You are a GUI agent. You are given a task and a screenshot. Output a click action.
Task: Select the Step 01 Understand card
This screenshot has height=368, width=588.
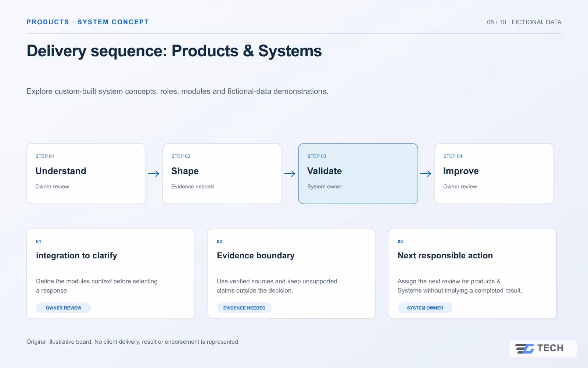pos(86,174)
